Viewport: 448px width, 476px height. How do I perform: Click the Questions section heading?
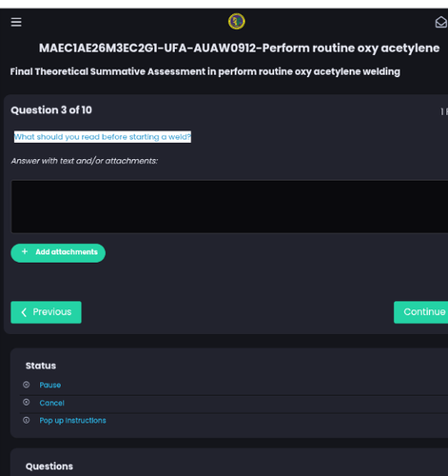tap(49, 466)
